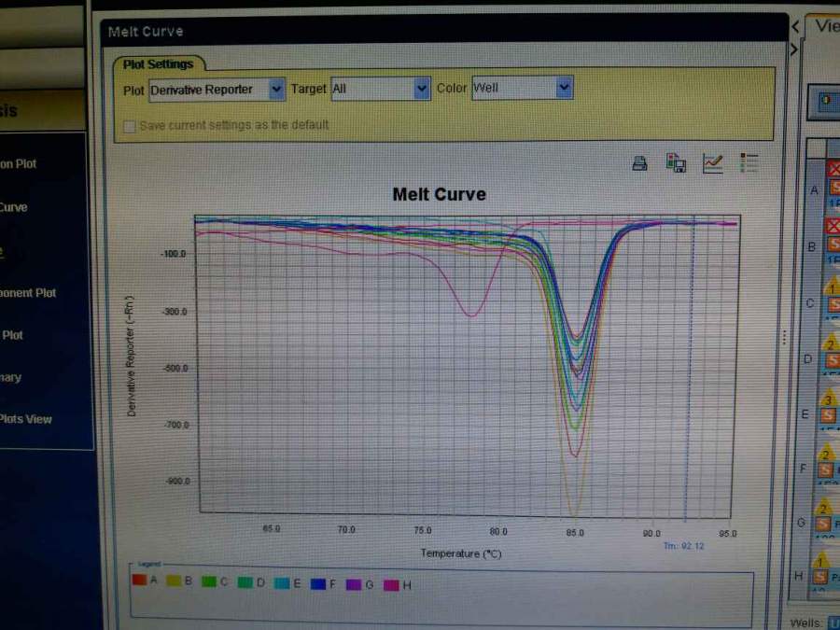Collapse the panel with left chevron arrow

[795, 26]
